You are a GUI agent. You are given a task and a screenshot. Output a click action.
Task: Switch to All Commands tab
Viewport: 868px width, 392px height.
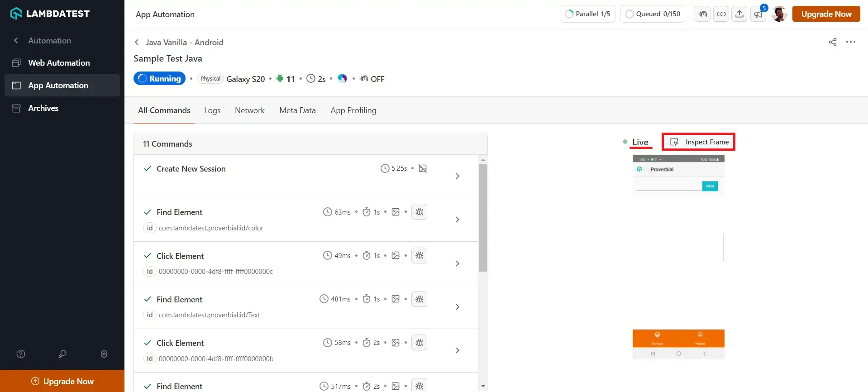click(164, 110)
